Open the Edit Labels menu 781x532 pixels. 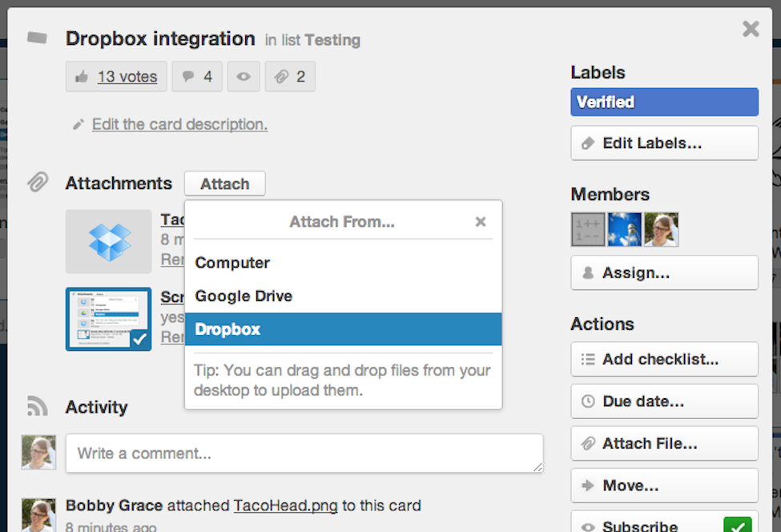point(664,143)
